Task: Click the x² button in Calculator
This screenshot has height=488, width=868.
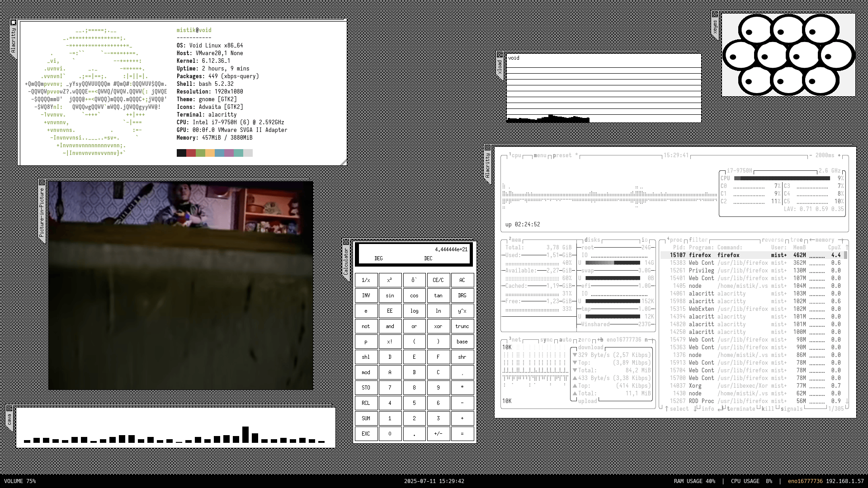Action: point(390,280)
